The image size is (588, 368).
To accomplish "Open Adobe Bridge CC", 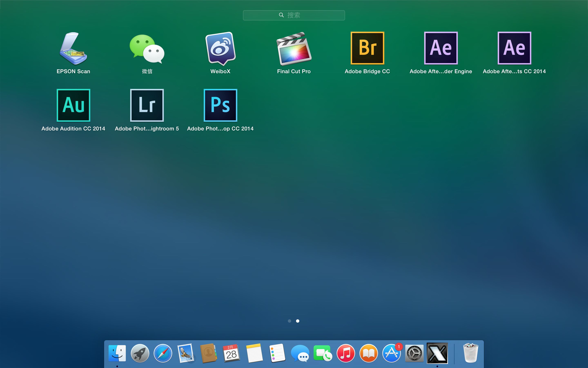I will click(x=367, y=48).
